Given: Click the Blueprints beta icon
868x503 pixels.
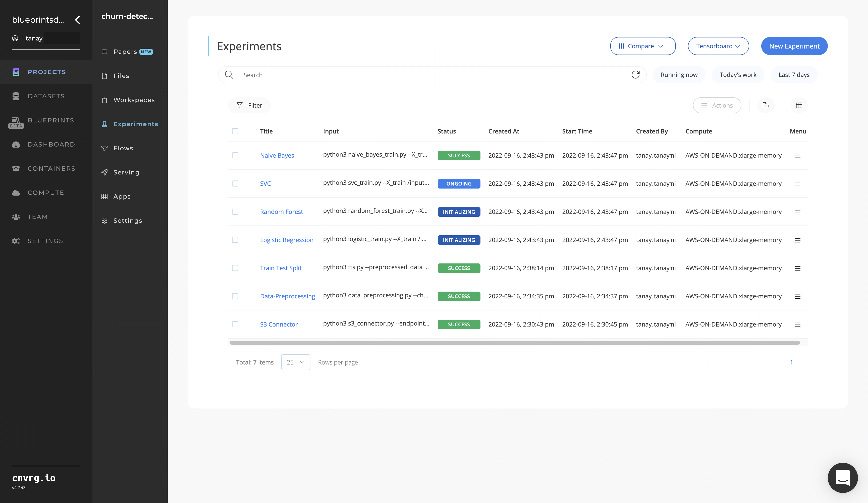Looking at the screenshot, I should (x=16, y=122).
